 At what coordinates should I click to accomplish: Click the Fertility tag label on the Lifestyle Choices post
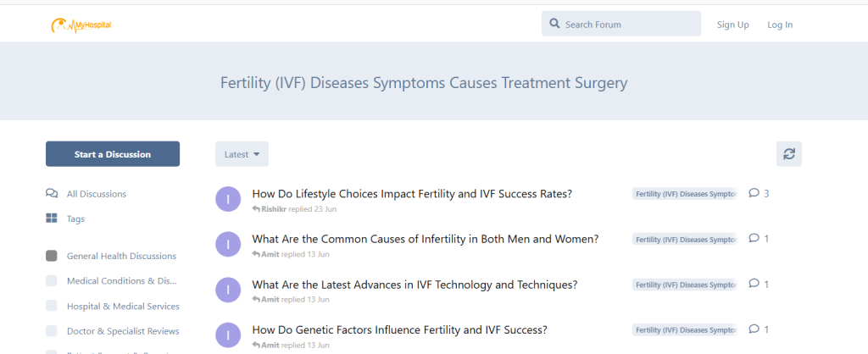(685, 194)
